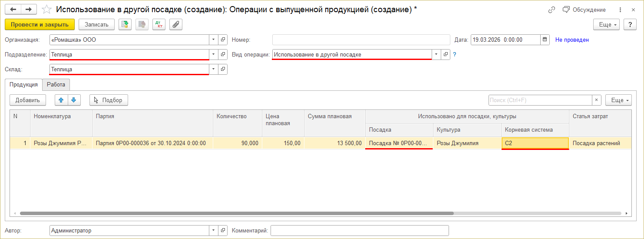Open Склад record with the open icon
This screenshot has height=239, width=644.
coord(223,69)
